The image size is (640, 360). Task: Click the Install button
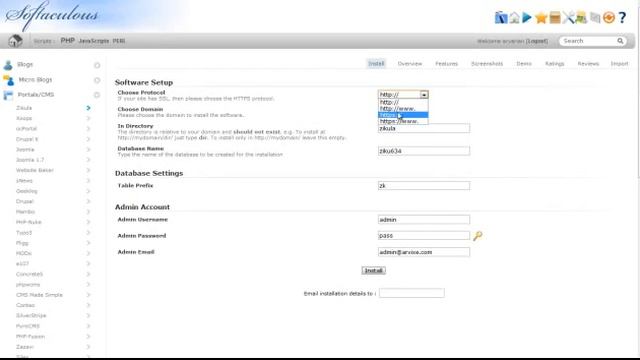coord(373,271)
